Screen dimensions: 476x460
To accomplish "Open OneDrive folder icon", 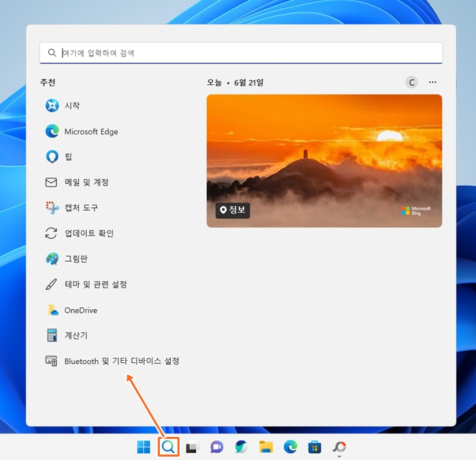I will click(52, 310).
